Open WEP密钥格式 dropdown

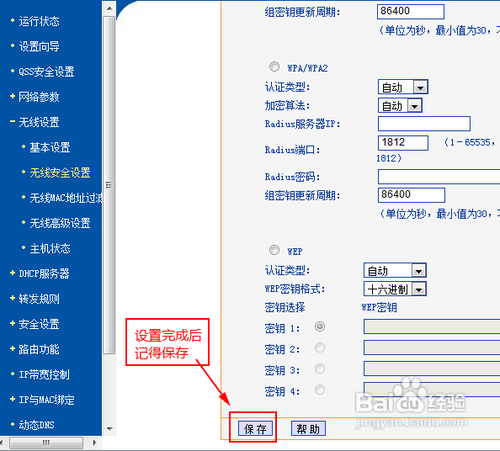(x=395, y=289)
